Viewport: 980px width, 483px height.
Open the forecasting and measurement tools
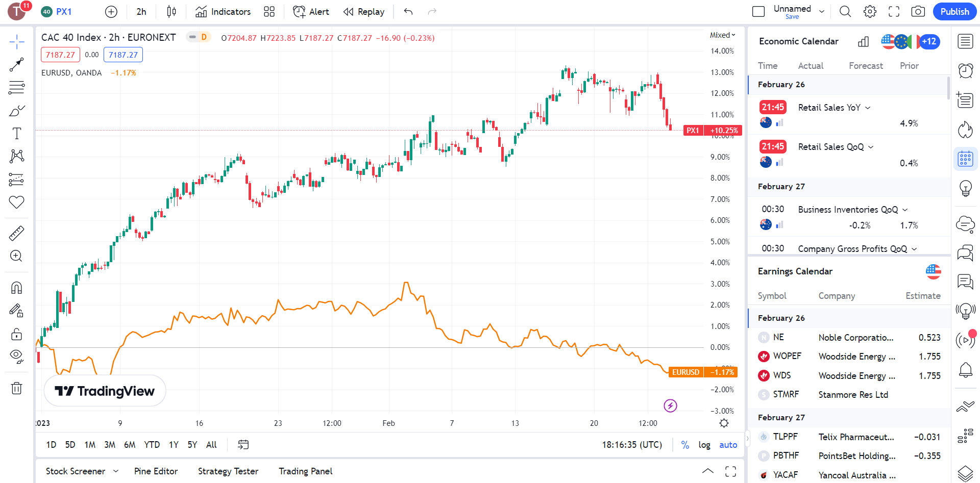point(17,179)
